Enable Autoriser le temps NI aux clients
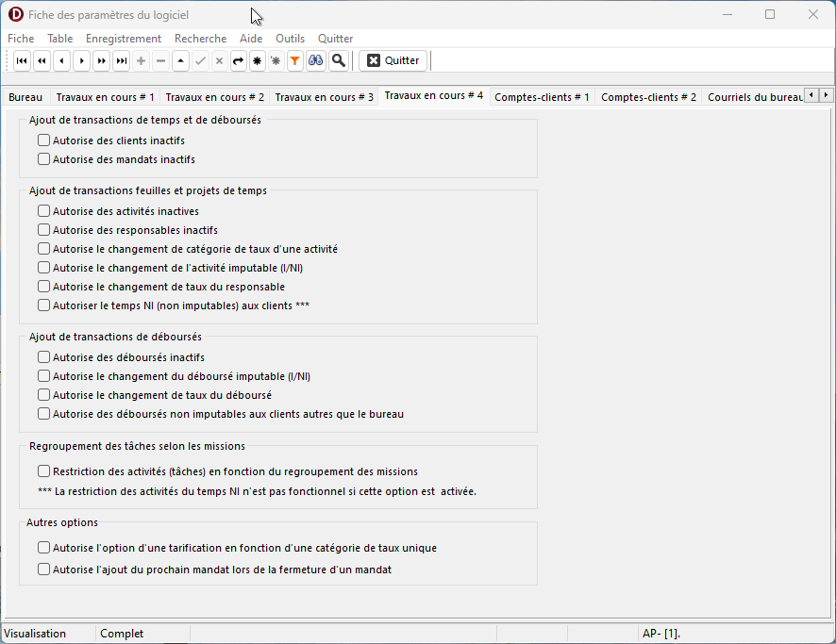836x644 pixels. (43, 305)
